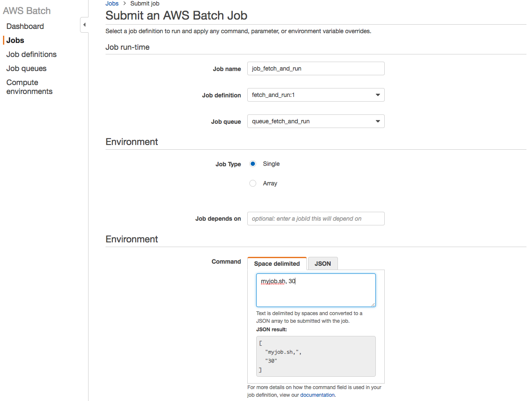Switch to the JSON command tab
Viewport: 532px width, 401px height.
(323, 264)
